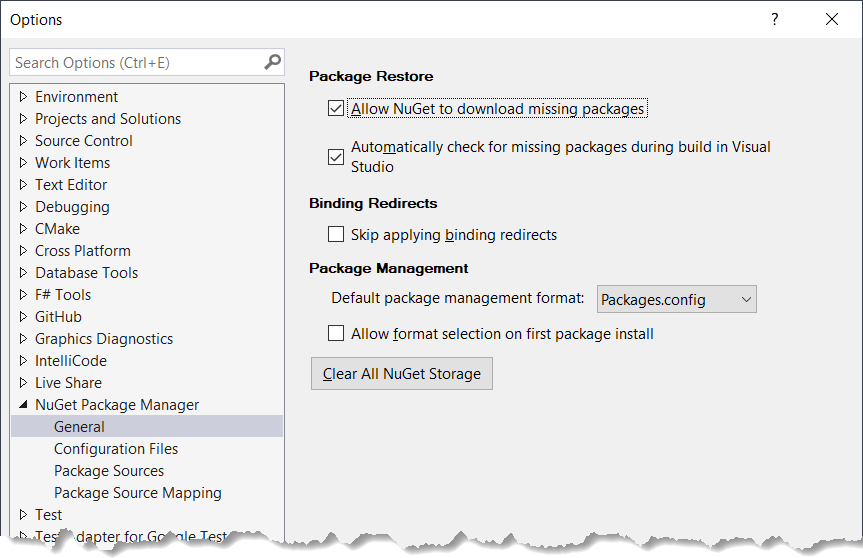
Task: Expand the F# Tools node
Action: 23,295
